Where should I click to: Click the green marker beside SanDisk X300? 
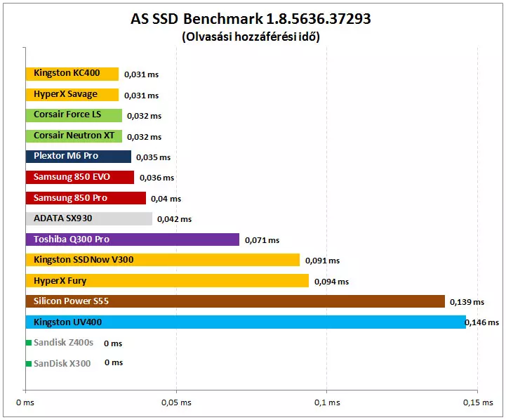[x=29, y=364]
